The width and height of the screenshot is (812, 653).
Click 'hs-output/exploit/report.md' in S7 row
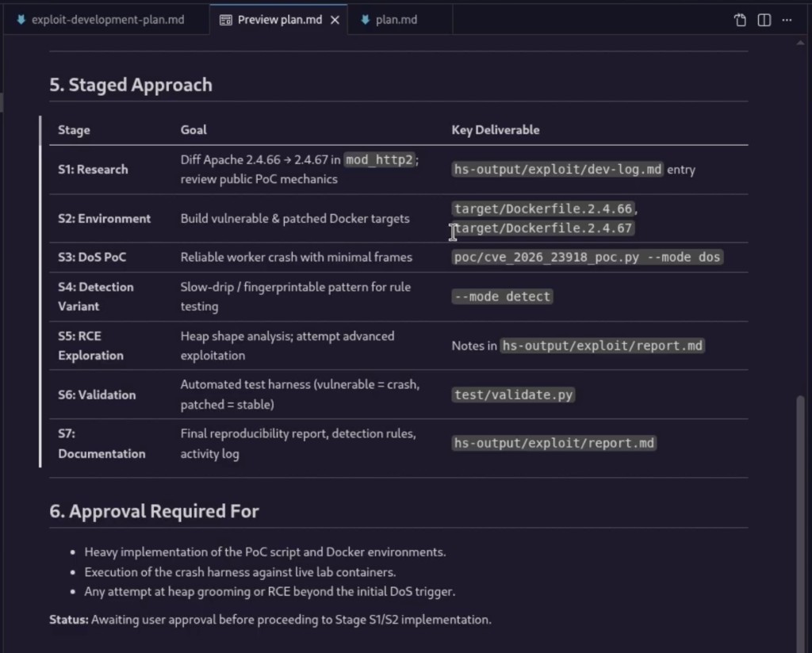(553, 444)
